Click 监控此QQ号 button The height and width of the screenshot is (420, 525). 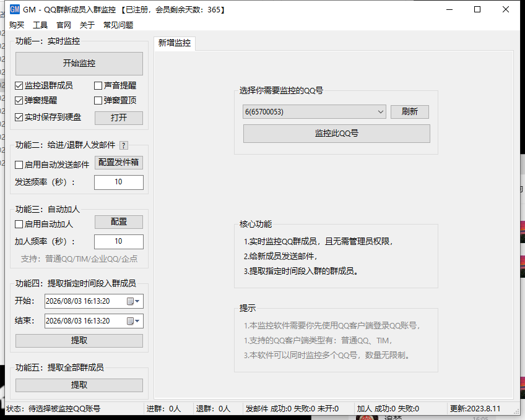point(337,134)
